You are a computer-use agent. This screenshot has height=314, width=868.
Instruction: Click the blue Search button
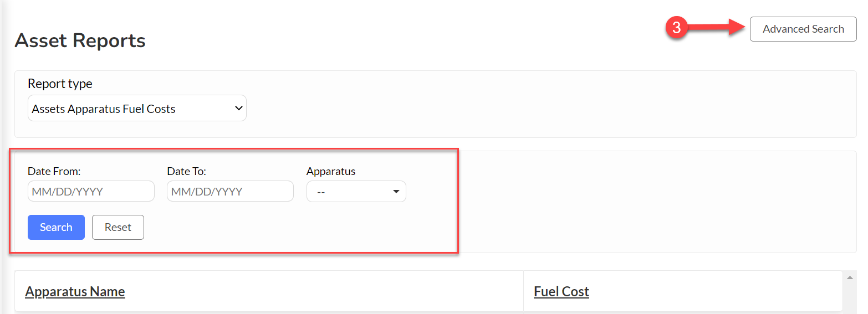pyautogui.click(x=56, y=227)
